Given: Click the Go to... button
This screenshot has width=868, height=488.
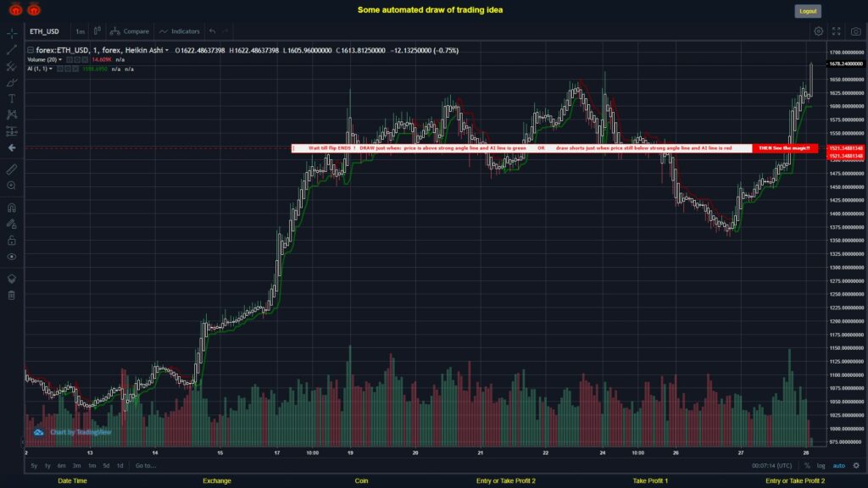Looking at the screenshot, I should coord(146,466).
